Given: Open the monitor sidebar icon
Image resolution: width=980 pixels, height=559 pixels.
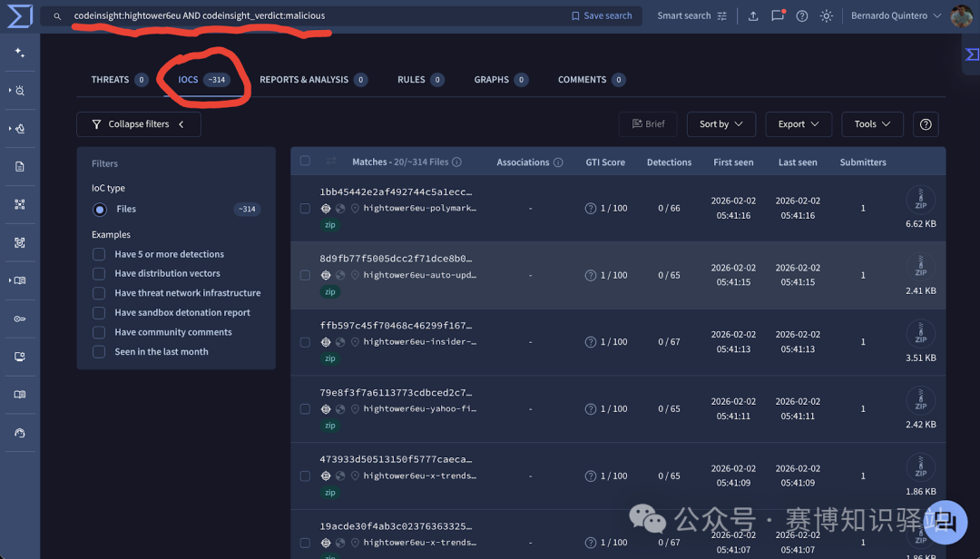Looking at the screenshot, I should tap(20, 357).
